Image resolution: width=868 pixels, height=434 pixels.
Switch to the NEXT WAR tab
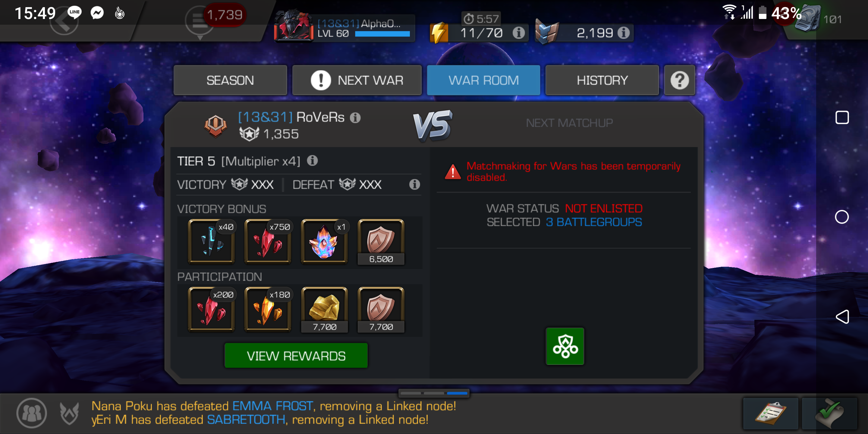pyautogui.click(x=357, y=80)
